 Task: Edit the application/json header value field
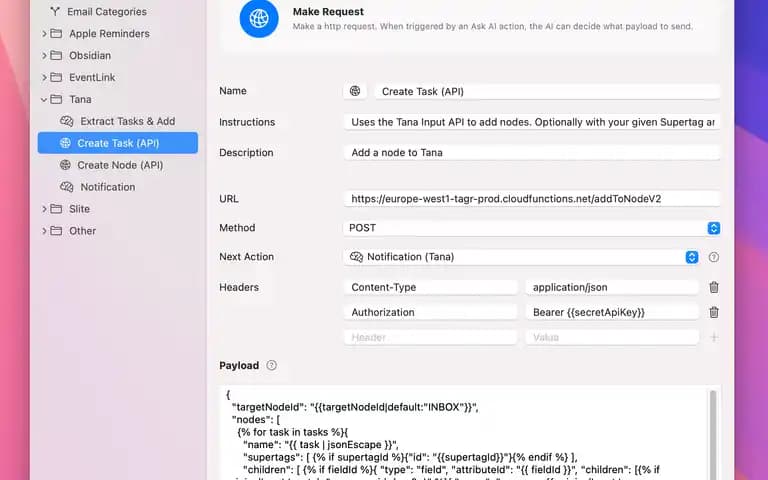[612, 288]
